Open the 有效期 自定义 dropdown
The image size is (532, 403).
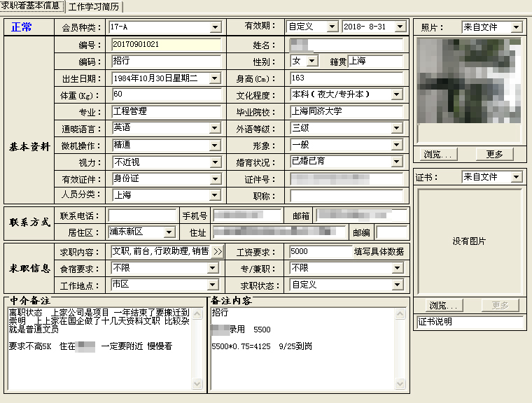332,27
